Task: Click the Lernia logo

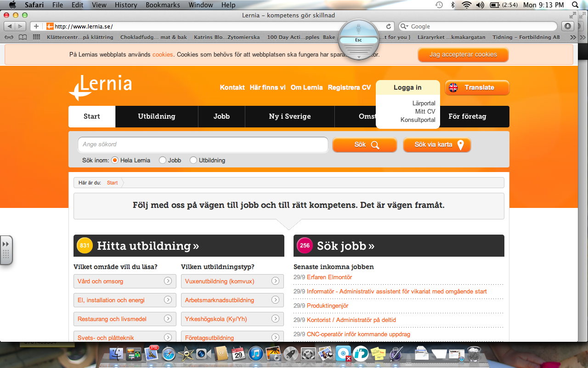Action: point(100,87)
